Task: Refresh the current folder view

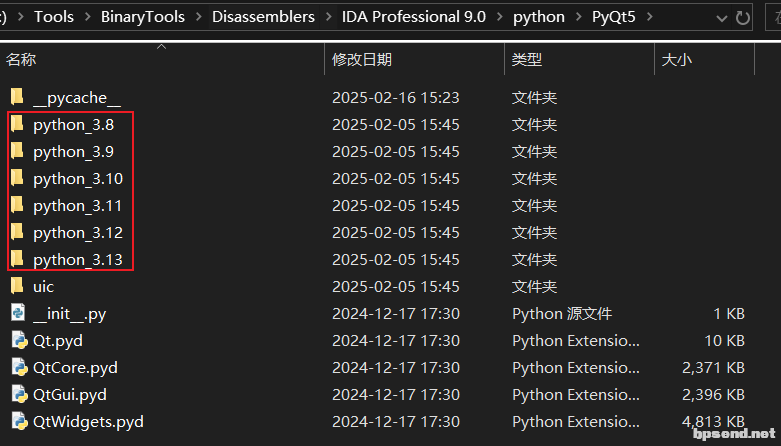Action: [x=743, y=18]
